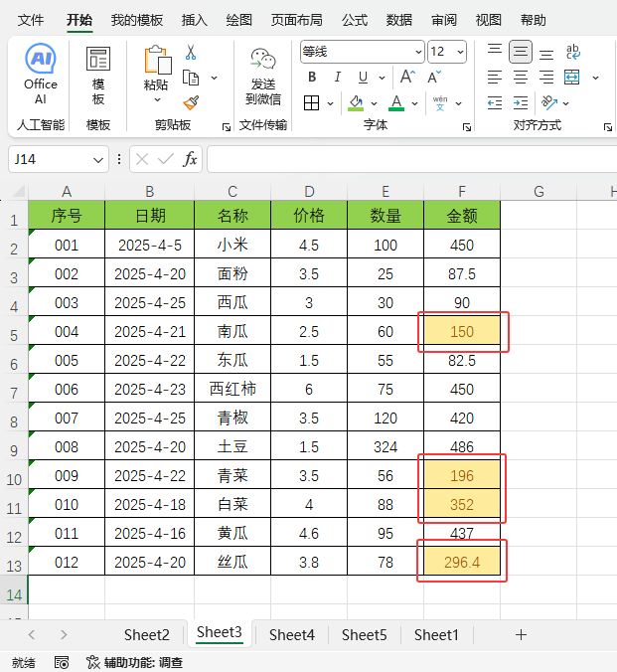Image resolution: width=617 pixels, height=672 pixels.
Task: Open the 辅助功能: 调查 status item
Action: pos(134,663)
